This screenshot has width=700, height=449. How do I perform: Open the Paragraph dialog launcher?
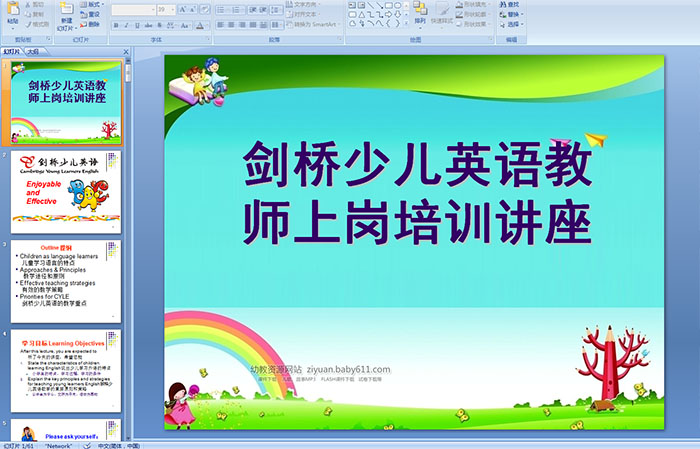(340, 39)
